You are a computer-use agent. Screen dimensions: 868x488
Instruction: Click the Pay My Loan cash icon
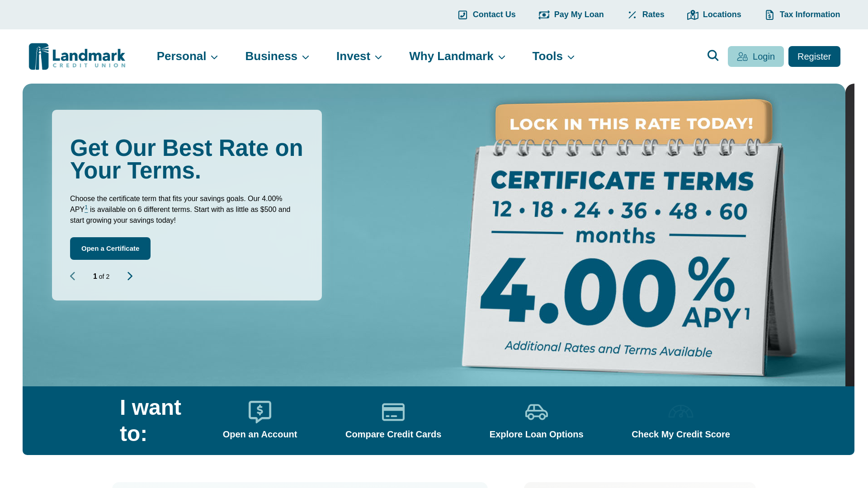pyautogui.click(x=544, y=15)
